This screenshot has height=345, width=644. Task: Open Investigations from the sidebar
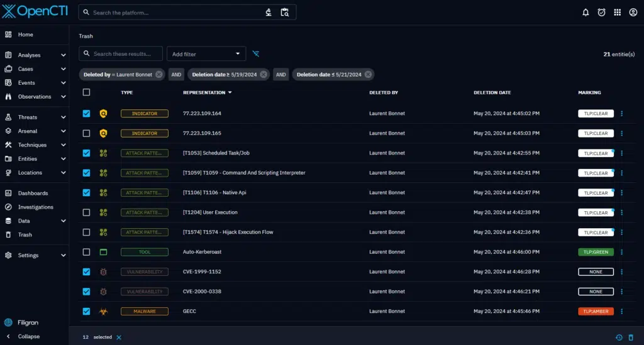point(35,207)
